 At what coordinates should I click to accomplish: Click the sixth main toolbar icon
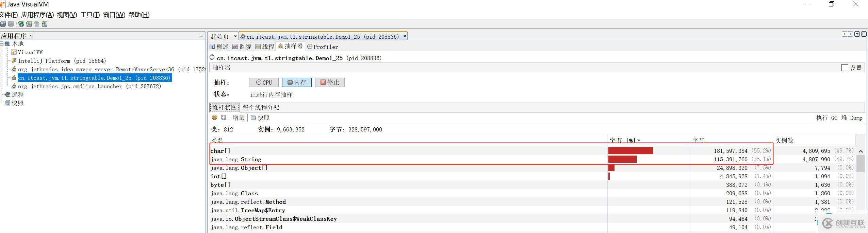45,24
